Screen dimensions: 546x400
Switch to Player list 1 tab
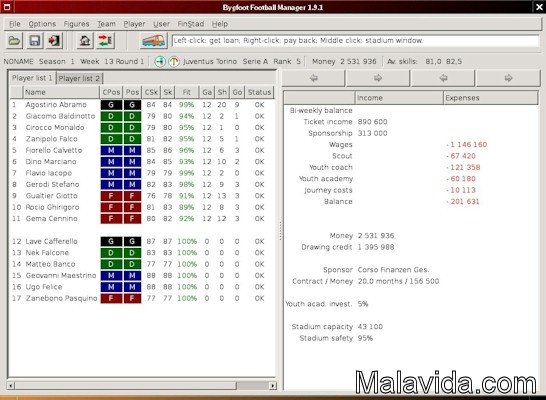(32, 78)
